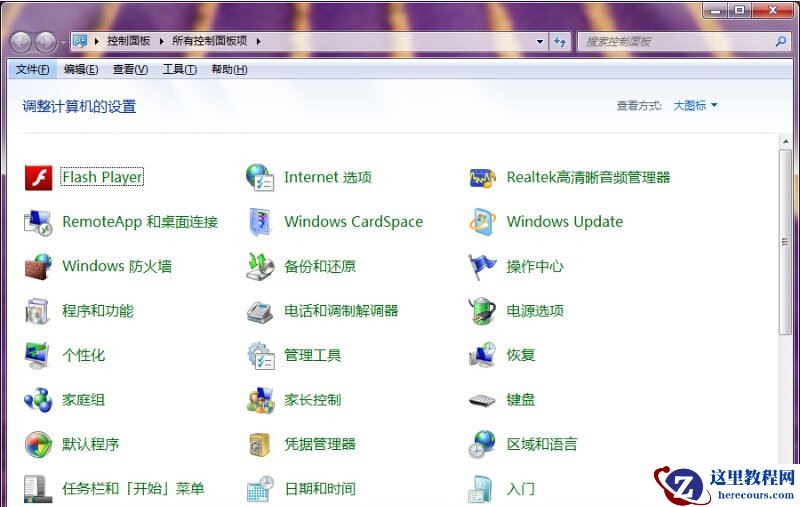Screen dimensions: 800x507
Task: Click the RemoteApp 和桌面连接 icon
Action: [38, 222]
